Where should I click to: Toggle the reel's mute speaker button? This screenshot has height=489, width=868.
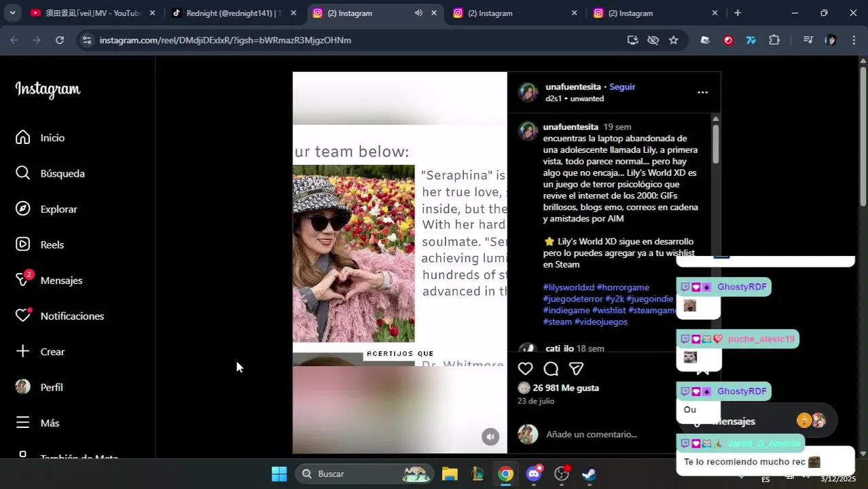pyautogui.click(x=490, y=437)
